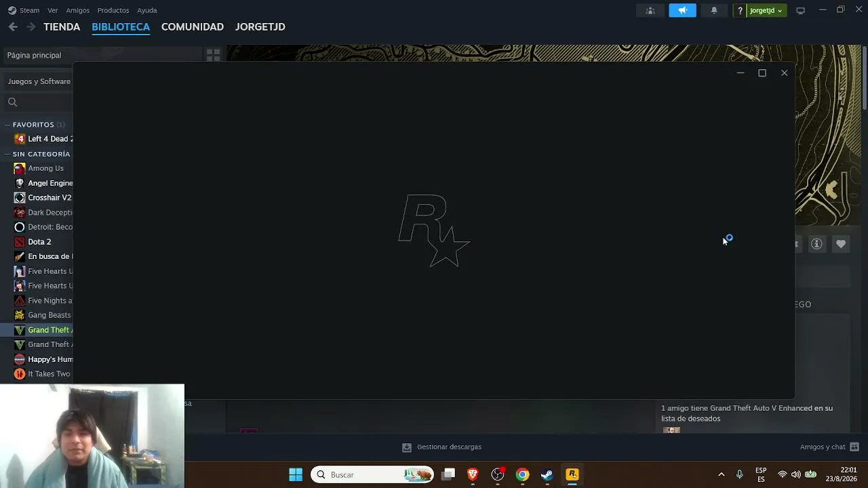Select Dota 2 game icon

tap(20, 242)
